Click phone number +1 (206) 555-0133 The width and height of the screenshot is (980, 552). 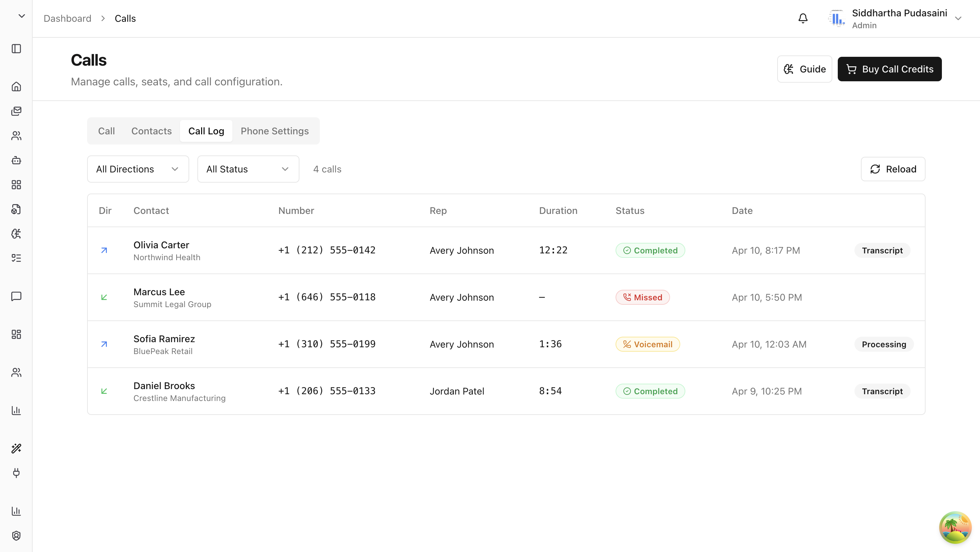tap(327, 391)
